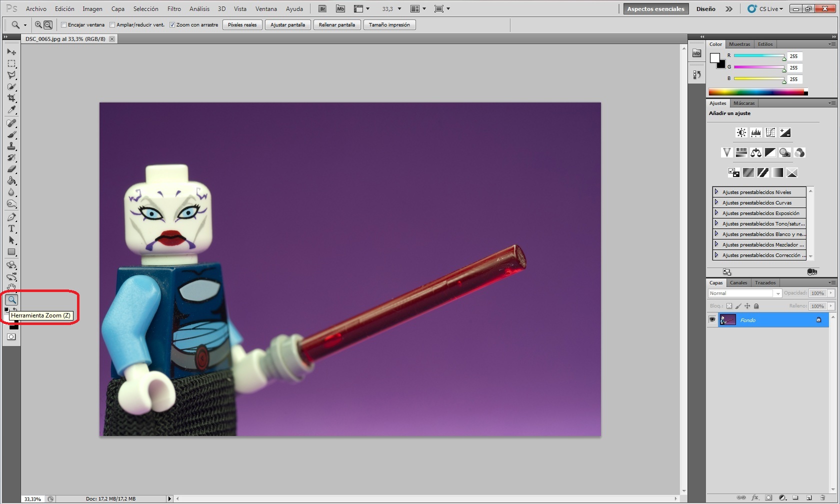Select the Horizontal Type tool

(11, 228)
